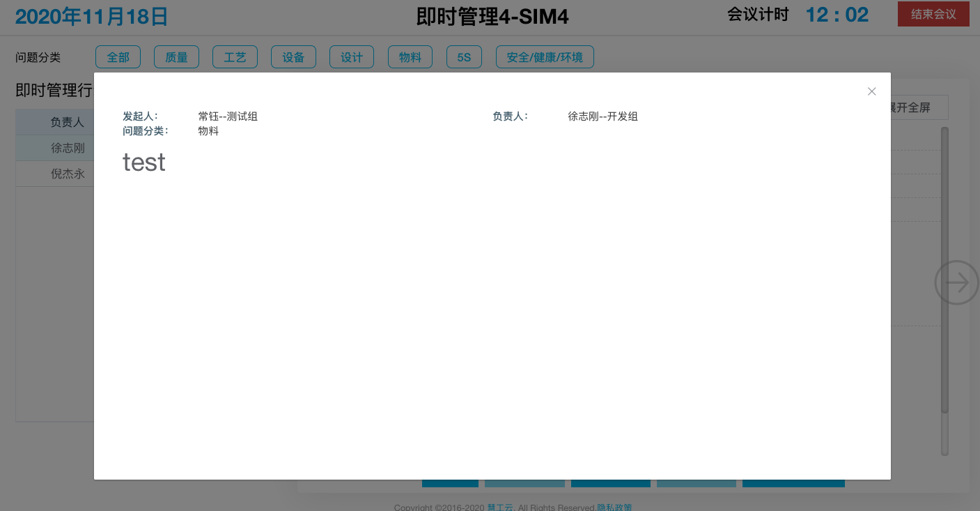Select the 倪杰永 row in the table
This screenshot has width=980, height=511.
(x=67, y=174)
